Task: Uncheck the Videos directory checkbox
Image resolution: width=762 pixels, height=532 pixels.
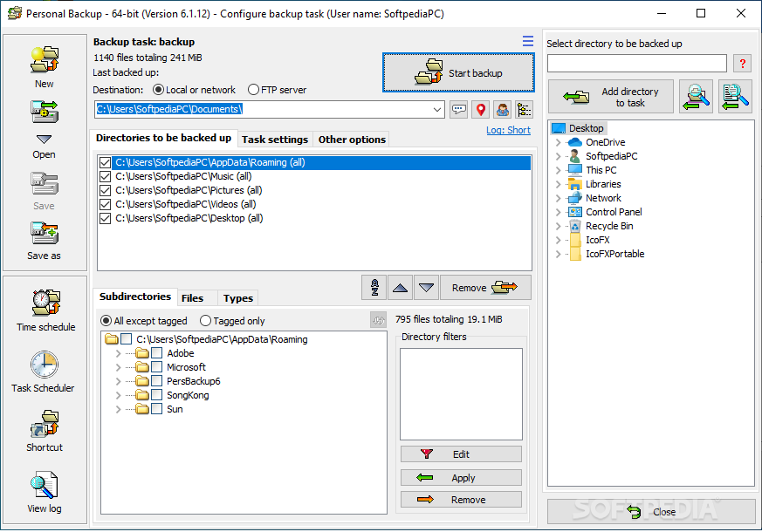Action: click(105, 204)
